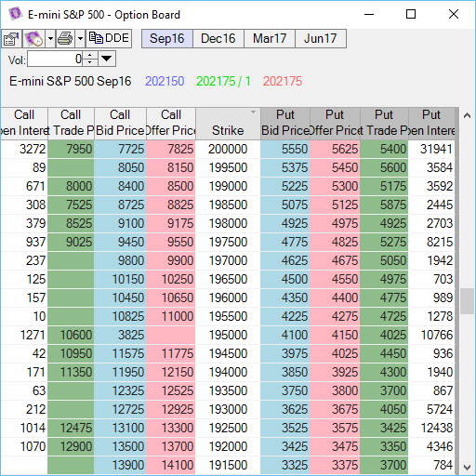Click the Put Trade Price column header
The image size is (476, 476).
(384, 124)
